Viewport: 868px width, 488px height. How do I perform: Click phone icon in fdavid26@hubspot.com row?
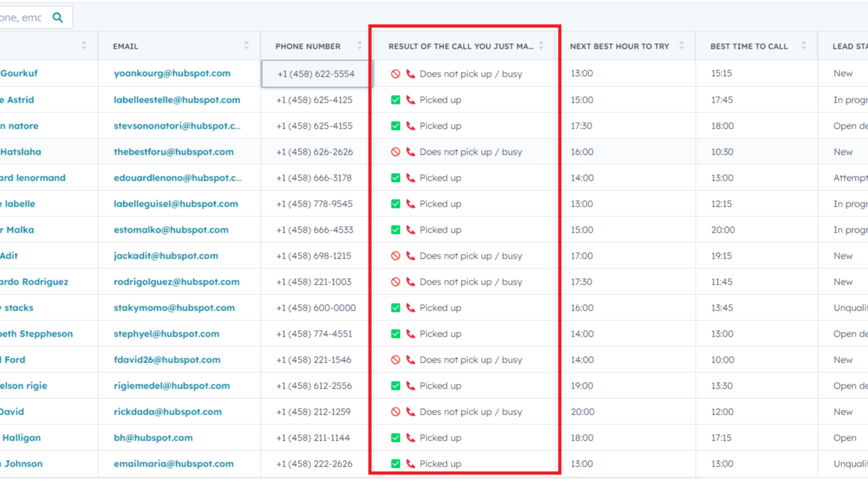click(x=410, y=360)
